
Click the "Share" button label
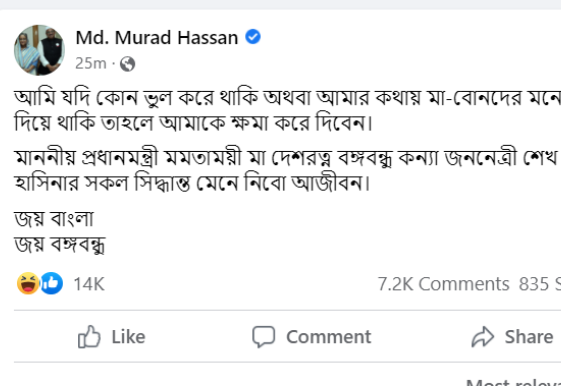(x=529, y=337)
